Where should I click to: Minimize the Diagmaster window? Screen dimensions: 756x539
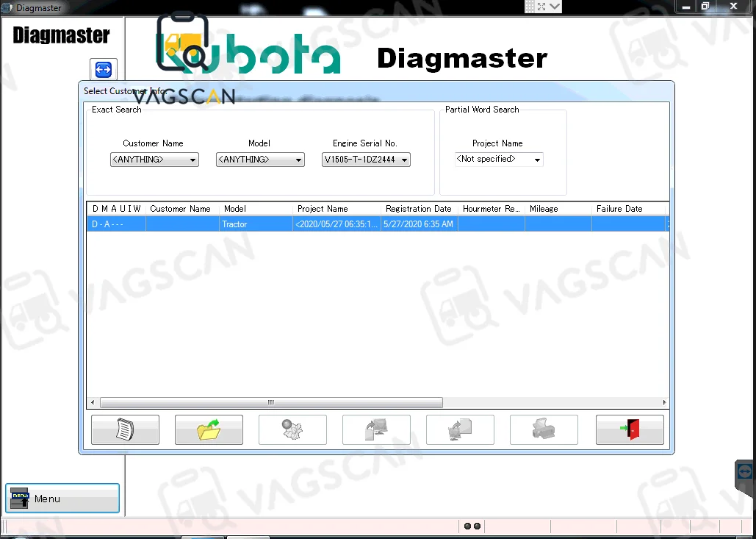tap(686, 7)
